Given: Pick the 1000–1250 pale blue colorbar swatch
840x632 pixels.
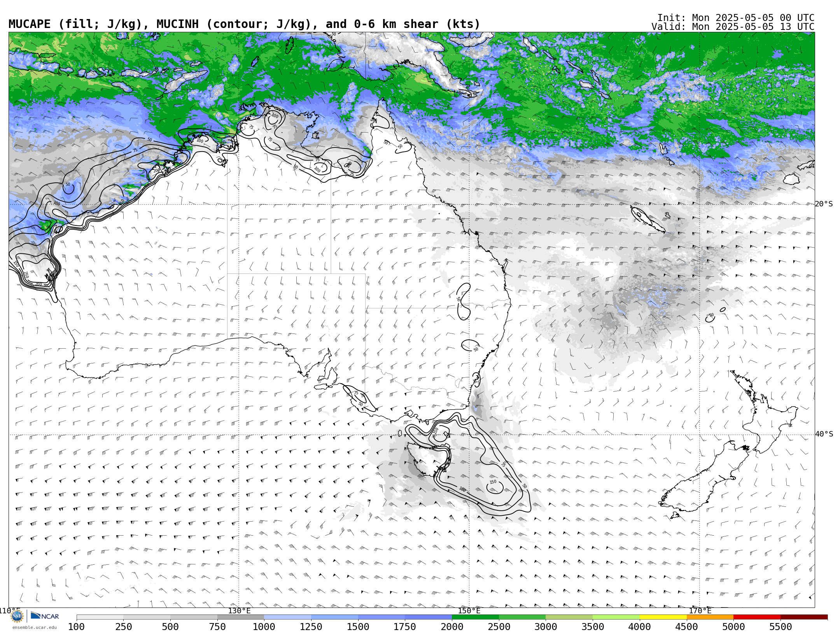Looking at the screenshot, I should 288,617.
